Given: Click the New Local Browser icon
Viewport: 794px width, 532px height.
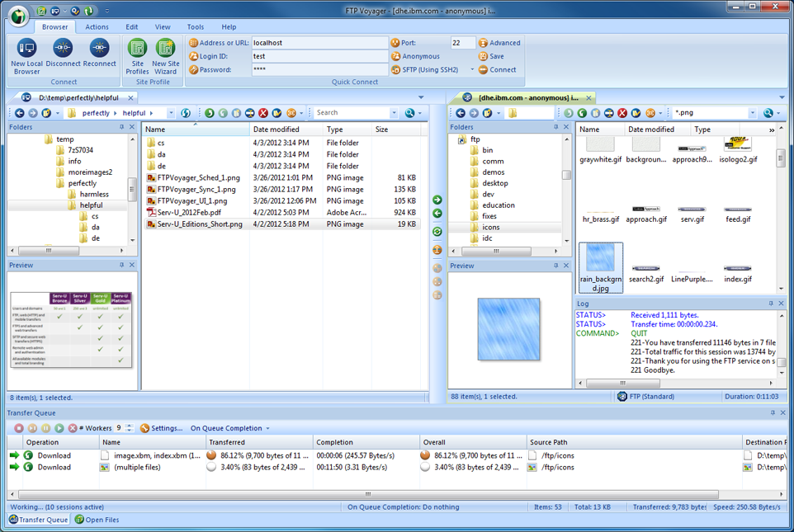Looking at the screenshot, I should point(26,49).
